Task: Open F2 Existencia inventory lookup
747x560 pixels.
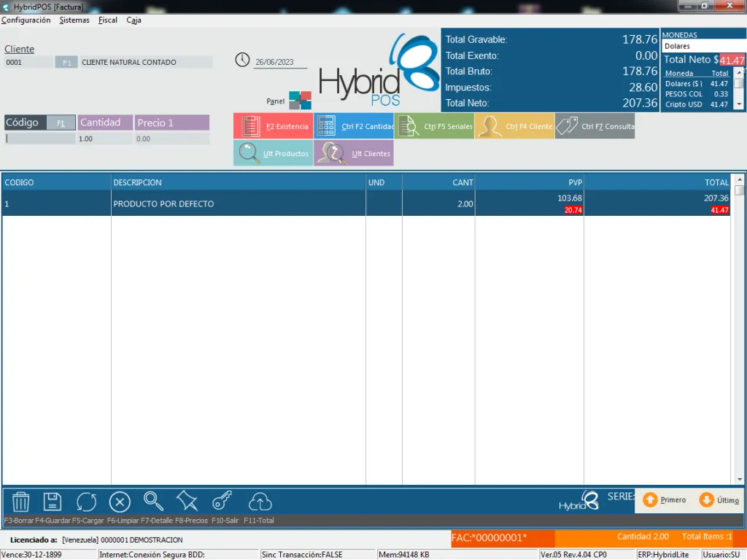Action: pos(273,125)
